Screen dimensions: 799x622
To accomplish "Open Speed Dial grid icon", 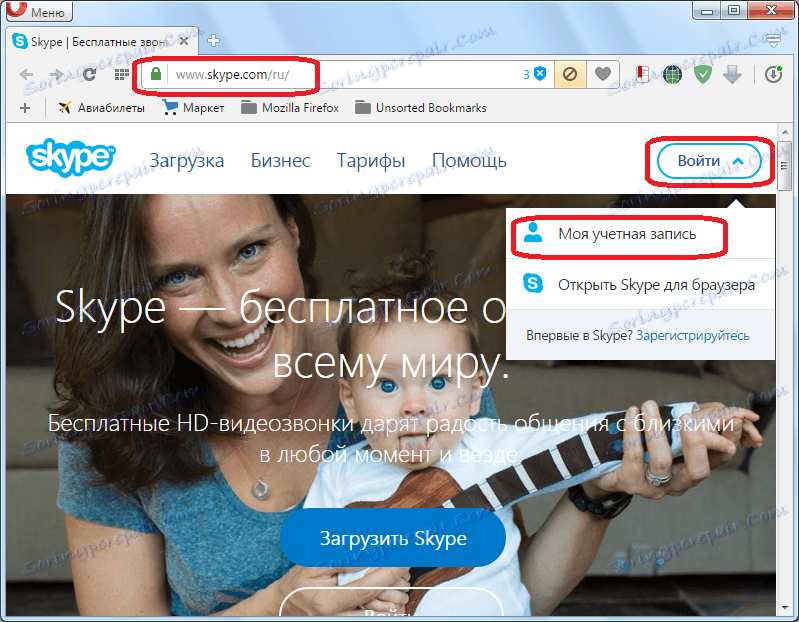I will pyautogui.click(x=121, y=75).
